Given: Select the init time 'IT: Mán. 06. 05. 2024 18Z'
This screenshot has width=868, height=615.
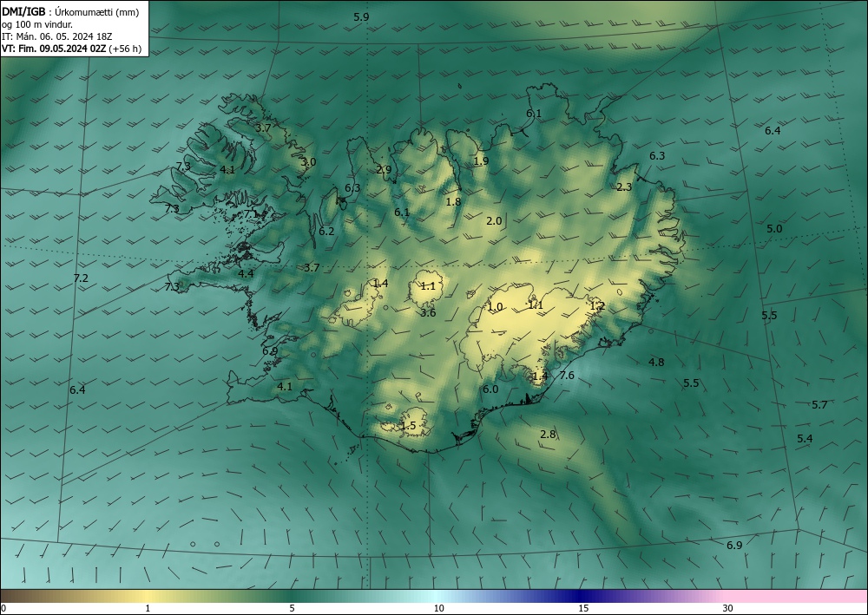Looking at the screenshot, I should (x=56, y=36).
